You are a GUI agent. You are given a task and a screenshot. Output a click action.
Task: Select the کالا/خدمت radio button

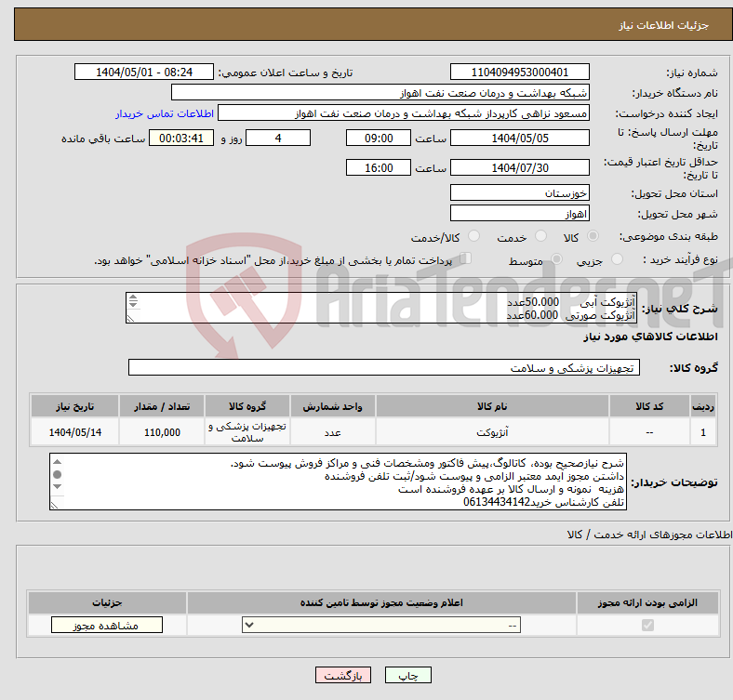[x=474, y=237]
